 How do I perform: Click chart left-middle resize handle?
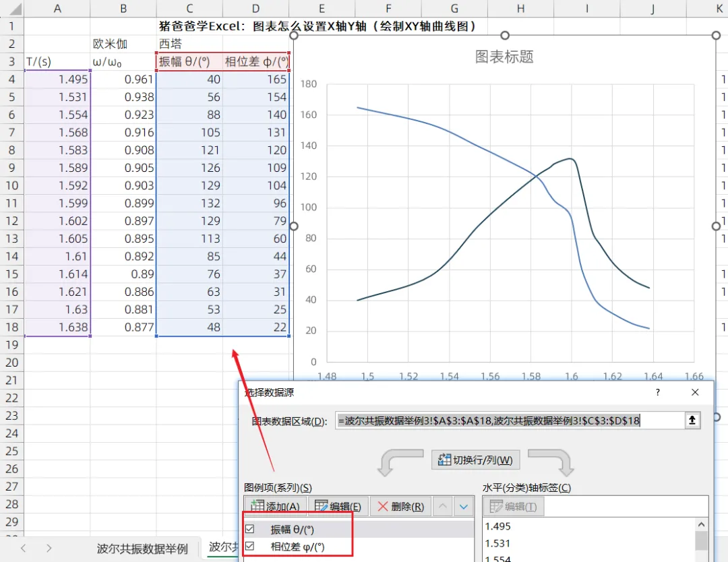tap(294, 226)
